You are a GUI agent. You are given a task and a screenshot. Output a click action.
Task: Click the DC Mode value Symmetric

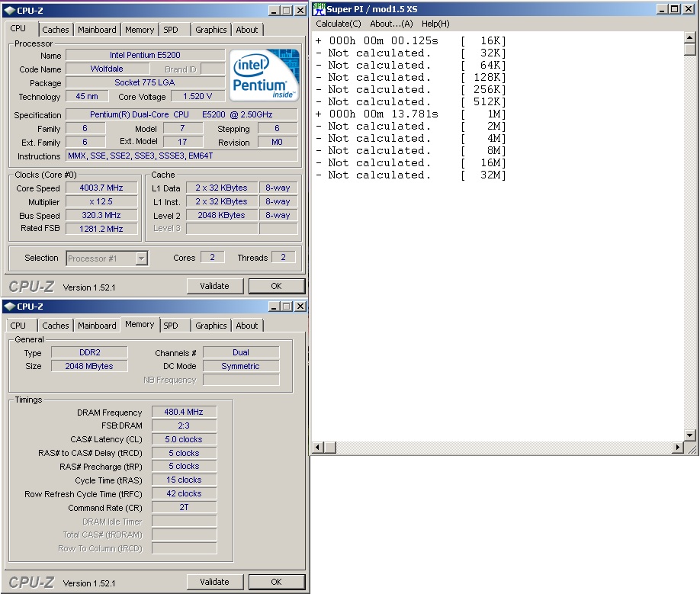pyautogui.click(x=241, y=367)
